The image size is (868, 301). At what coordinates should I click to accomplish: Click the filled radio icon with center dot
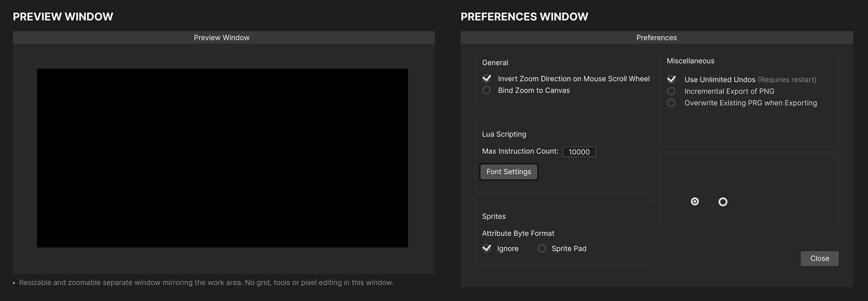tap(695, 202)
